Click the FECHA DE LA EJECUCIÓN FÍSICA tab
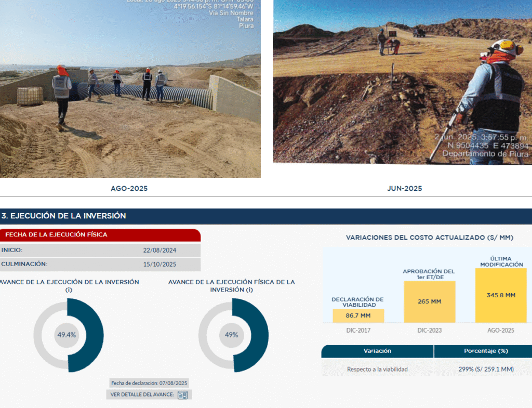Image resolution: width=532 pixels, height=408 pixels. (100, 235)
